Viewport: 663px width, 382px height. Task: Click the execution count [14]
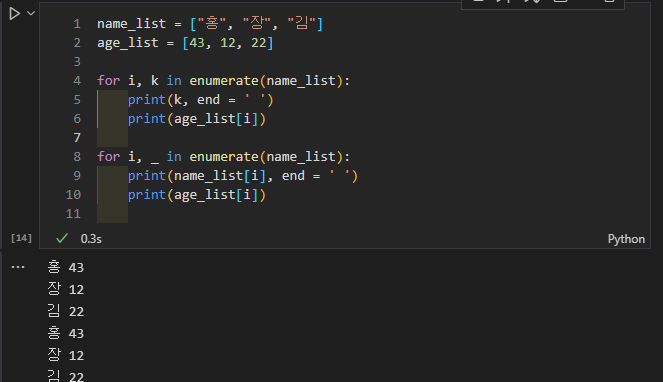21,238
